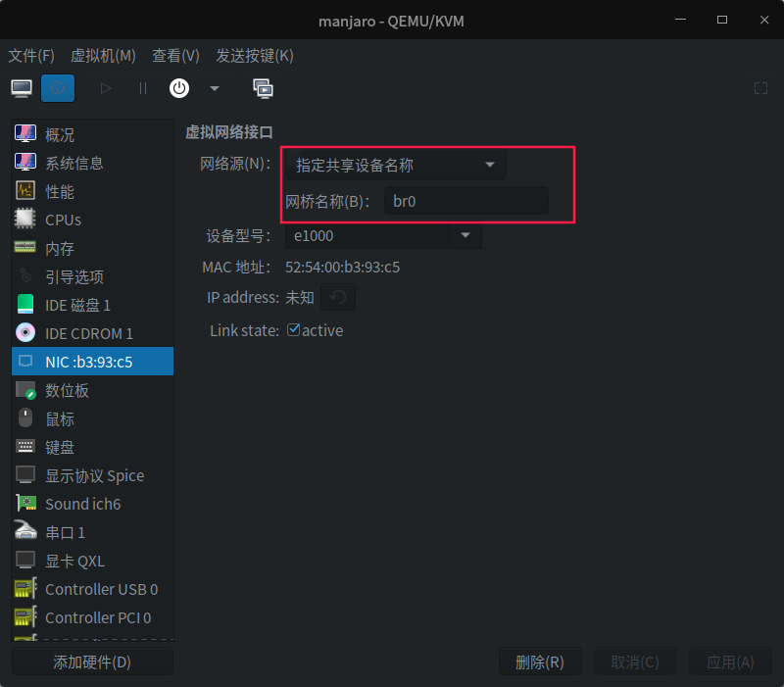Image resolution: width=784 pixels, height=687 pixels.
Task: Click MAC address 52:54:00:b3:93:c5
Action: (x=342, y=267)
